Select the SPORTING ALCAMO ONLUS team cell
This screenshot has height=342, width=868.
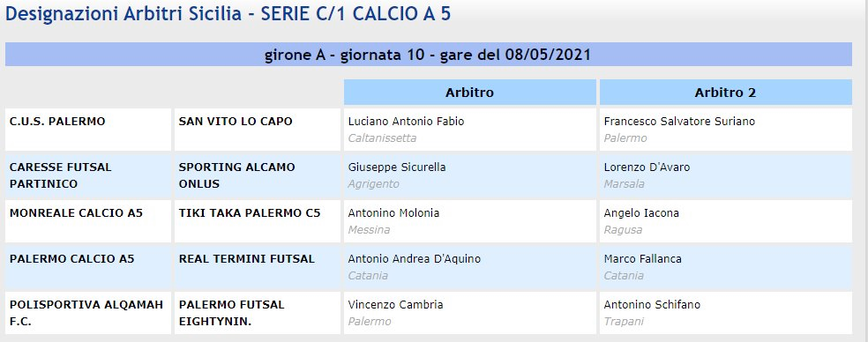(x=257, y=175)
